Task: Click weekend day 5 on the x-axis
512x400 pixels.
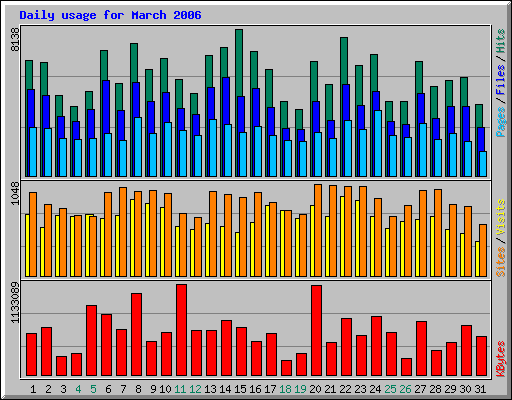Action: (93, 389)
